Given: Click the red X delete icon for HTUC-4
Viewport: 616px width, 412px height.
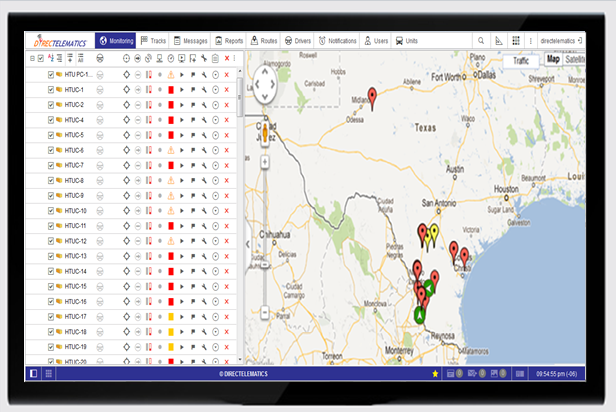Looking at the screenshot, I should (x=227, y=120).
